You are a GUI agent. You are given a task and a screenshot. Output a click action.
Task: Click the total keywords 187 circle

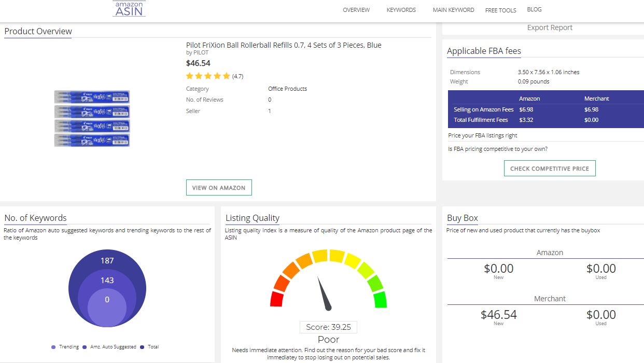[x=107, y=261]
